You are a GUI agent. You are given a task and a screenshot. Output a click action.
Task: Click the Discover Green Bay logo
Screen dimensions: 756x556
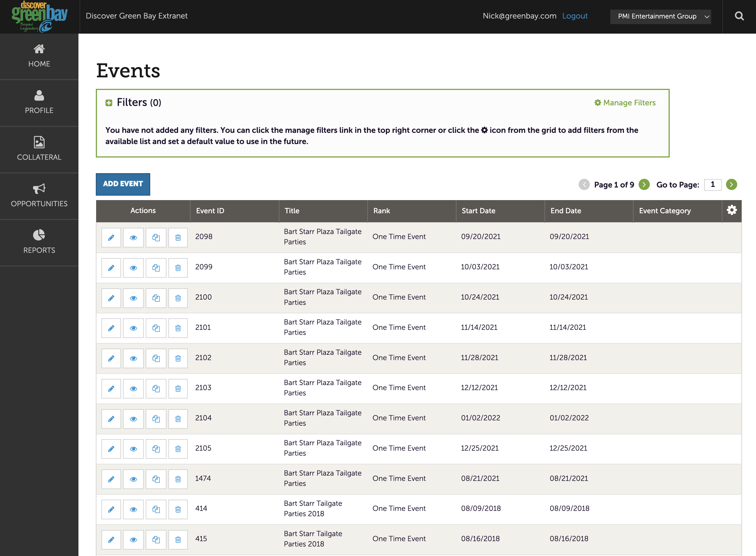[39, 17]
